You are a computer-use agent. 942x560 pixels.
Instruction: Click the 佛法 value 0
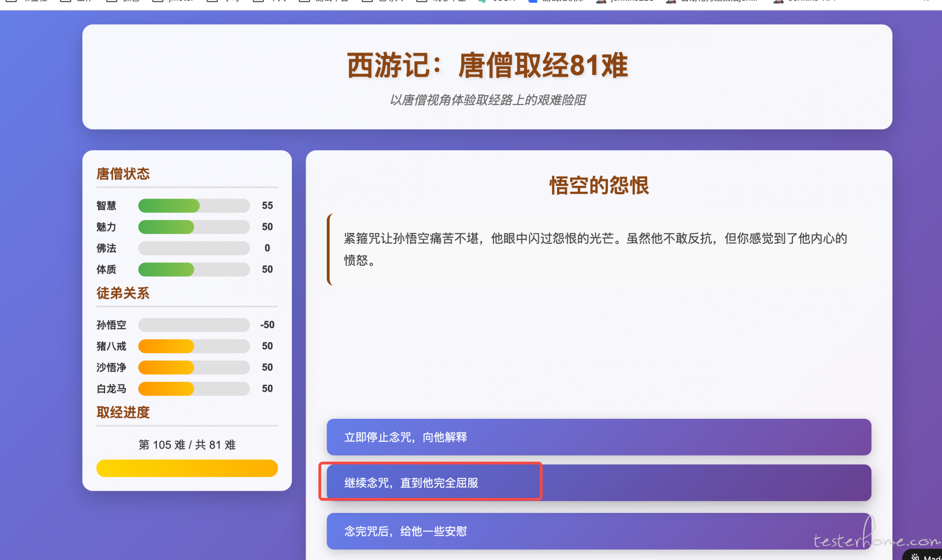(x=267, y=248)
